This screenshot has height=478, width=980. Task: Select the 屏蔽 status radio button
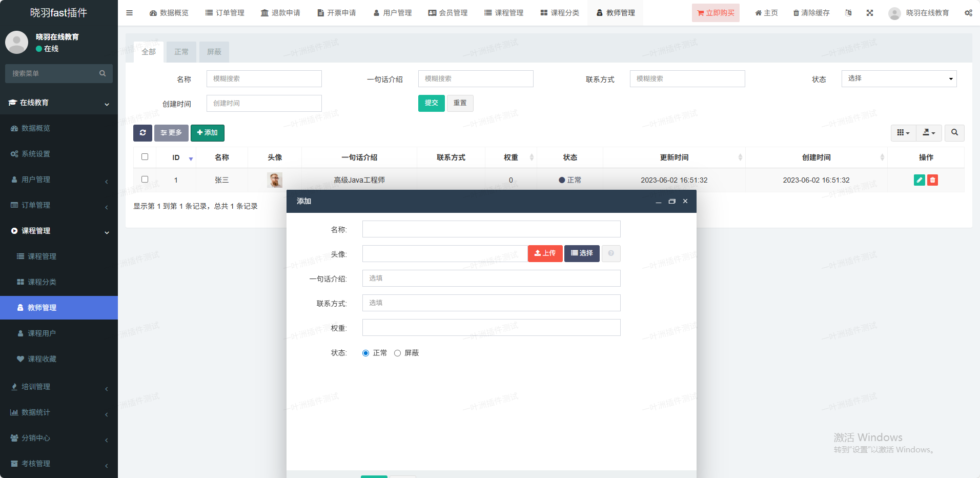pos(397,353)
